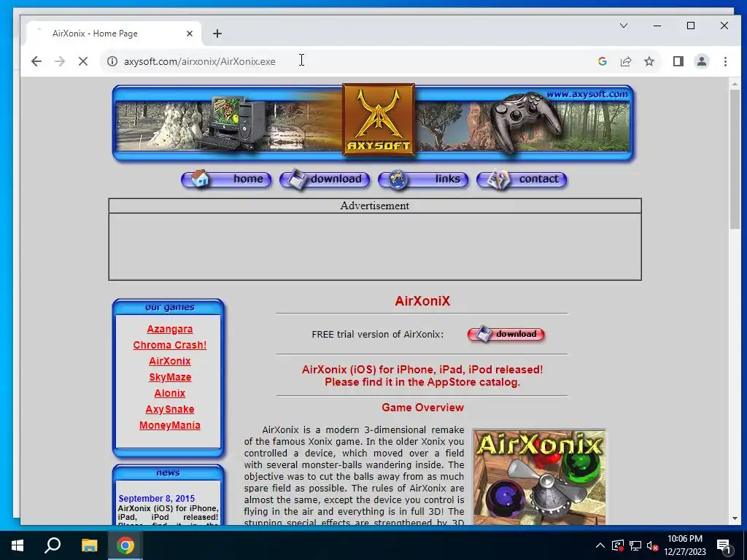The width and height of the screenshot is (747, 560).
Task: Click the scrollbar up arrow
Action: tap(735, 85)
